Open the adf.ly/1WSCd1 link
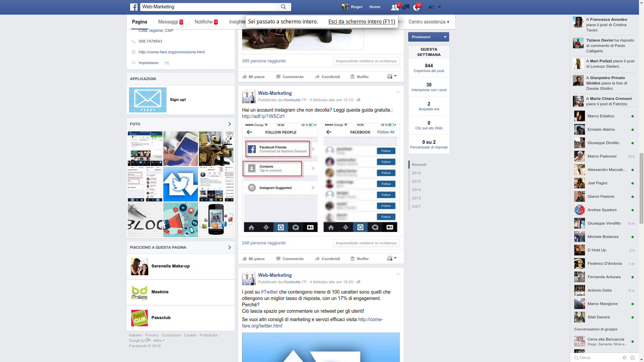This screenshot has height=362, width=644. coord(263,116)
